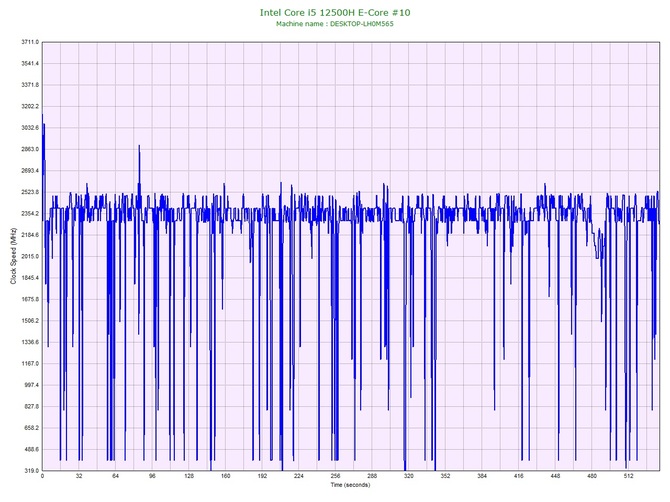Click the 64 tick on time axis
The width and height of the screenshot is (670, 502).
point(115,476)
